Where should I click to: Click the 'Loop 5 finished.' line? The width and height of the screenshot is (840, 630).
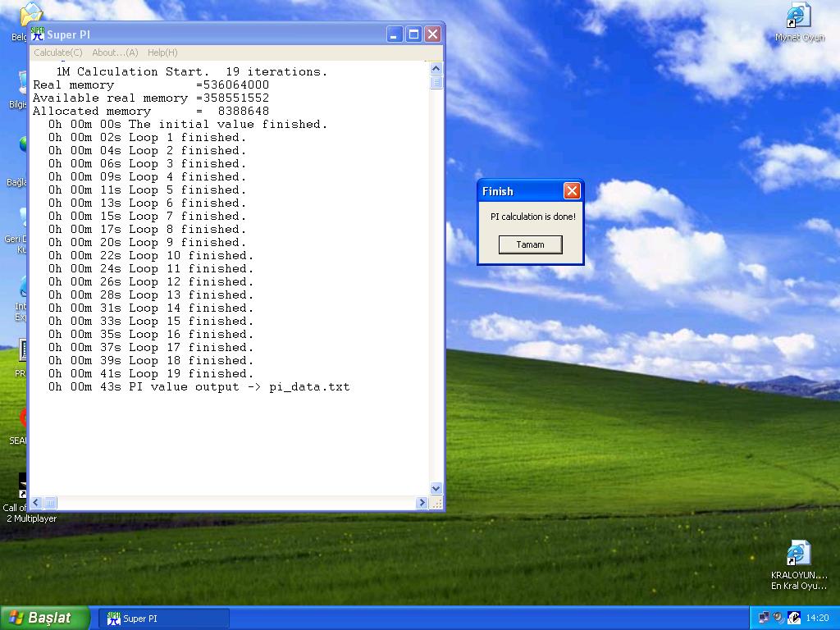(x=148, y=190)
